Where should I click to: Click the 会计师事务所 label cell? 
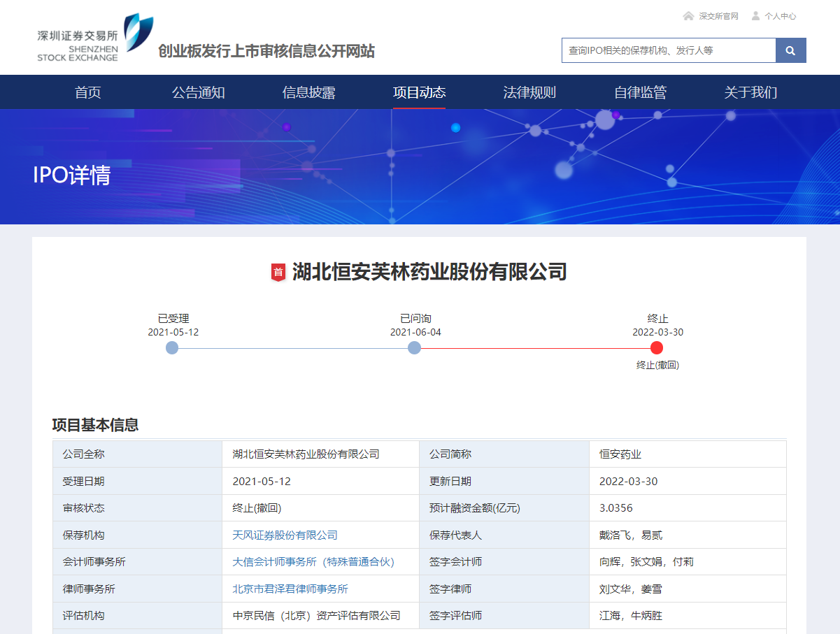click(137, 562)
